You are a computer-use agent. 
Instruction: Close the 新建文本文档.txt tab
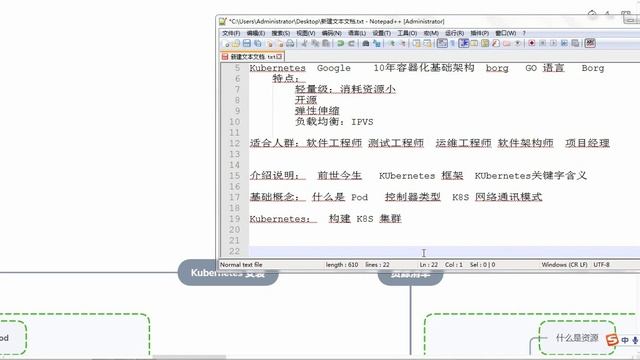279,57
